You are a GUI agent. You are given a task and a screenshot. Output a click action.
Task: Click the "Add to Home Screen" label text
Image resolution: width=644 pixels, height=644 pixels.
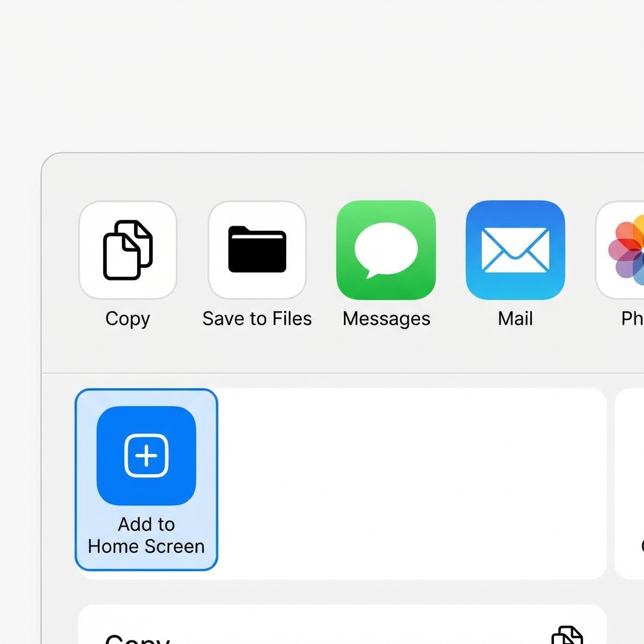[x=147, y=535]
